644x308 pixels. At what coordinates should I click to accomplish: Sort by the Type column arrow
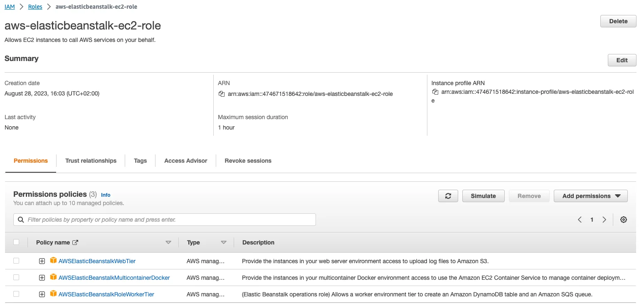(x=224, y=242)
